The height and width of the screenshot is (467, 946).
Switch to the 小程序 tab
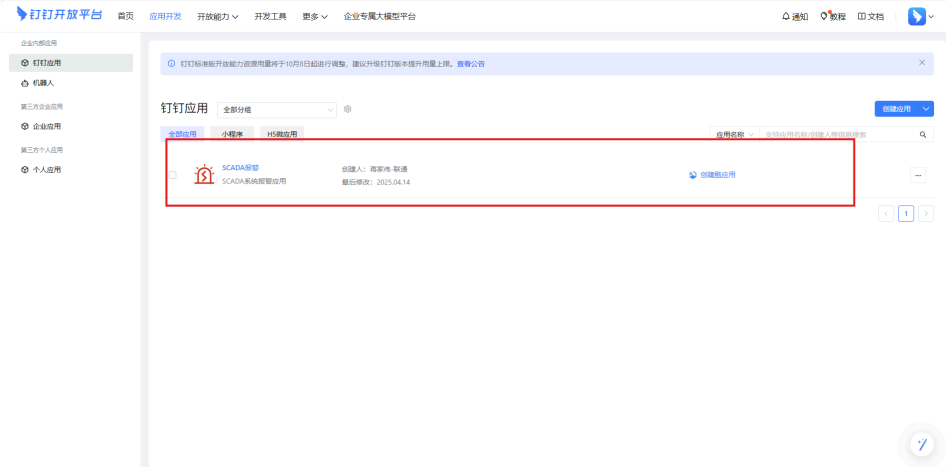(232, 135)
